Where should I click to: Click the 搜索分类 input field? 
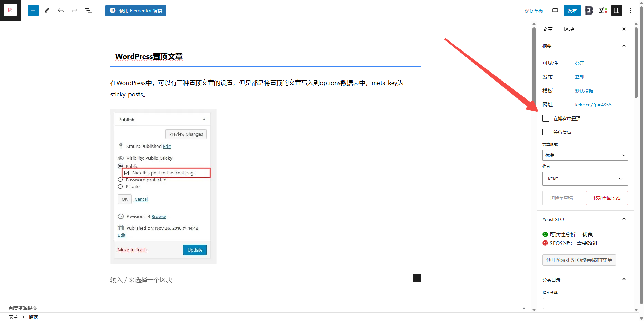585,303
